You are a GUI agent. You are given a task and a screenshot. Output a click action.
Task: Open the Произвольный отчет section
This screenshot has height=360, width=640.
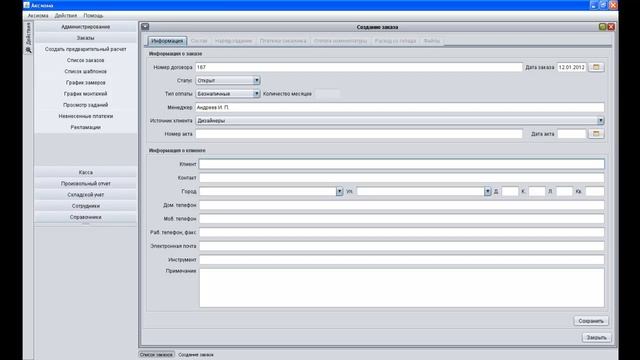click(x=86, y=184)
